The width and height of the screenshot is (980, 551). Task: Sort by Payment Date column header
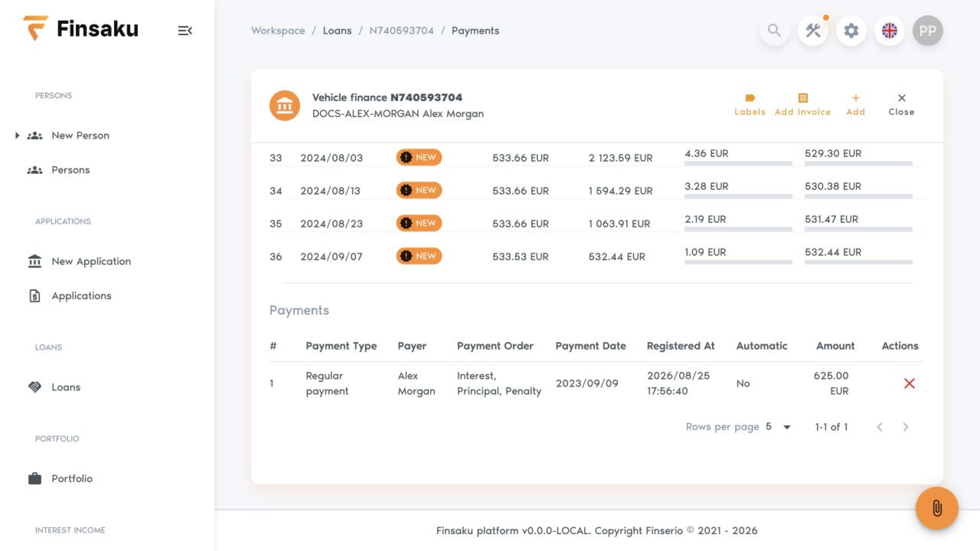click(591, 346)
